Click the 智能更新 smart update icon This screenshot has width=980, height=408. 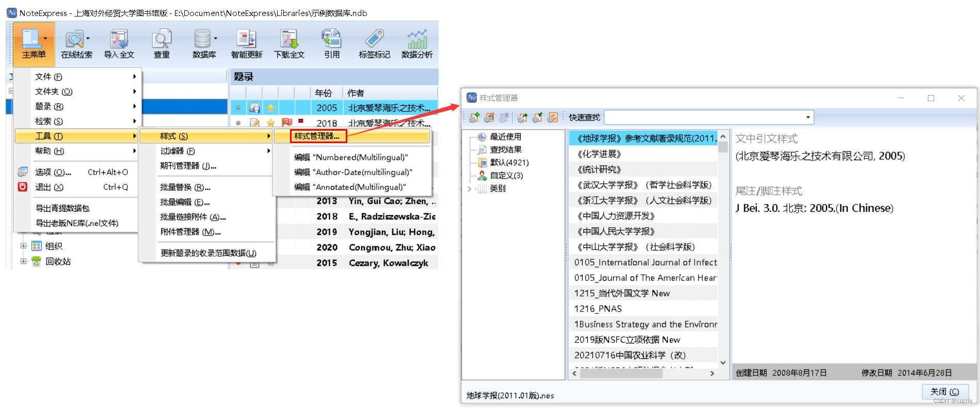point(247,39)
